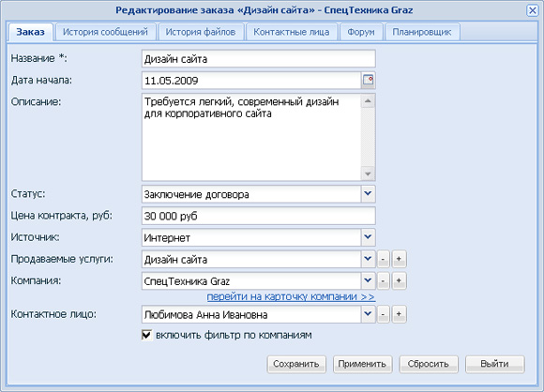Close the order editing dialog with X
Image resolution: width=544 pixels, height=392 pixels.
[x=532, y=10]
